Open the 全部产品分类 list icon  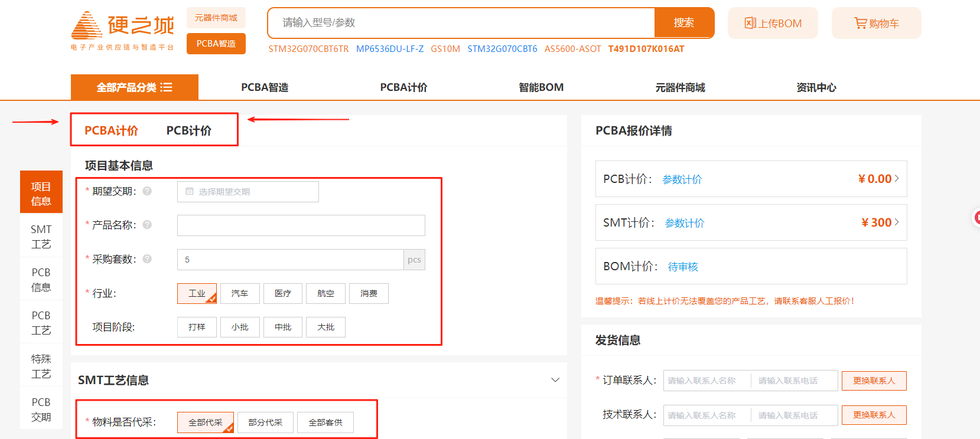pos(167,87)
